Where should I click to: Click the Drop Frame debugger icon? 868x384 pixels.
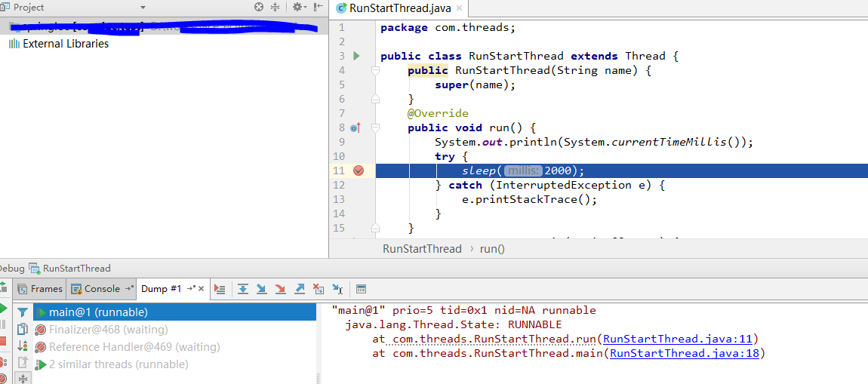click(x=319, y=289)
